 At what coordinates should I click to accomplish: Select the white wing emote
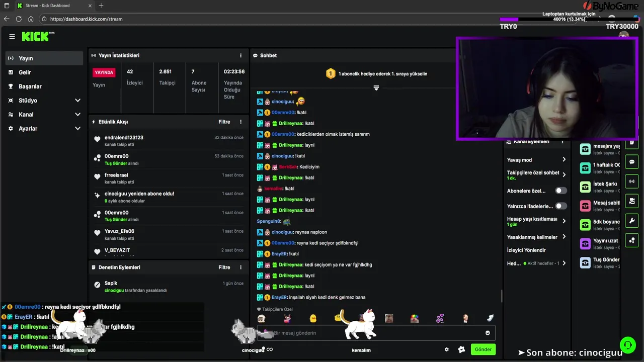tap(491, 318)
